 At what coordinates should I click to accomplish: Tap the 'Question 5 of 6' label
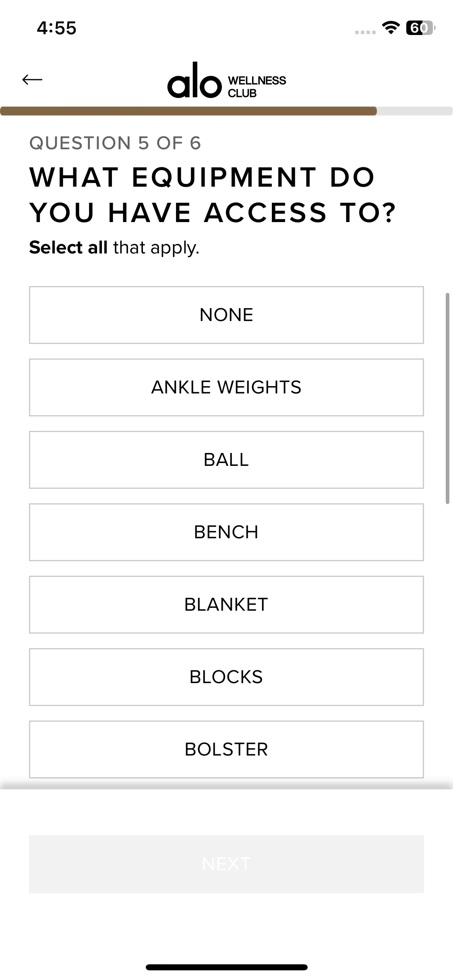115,143
